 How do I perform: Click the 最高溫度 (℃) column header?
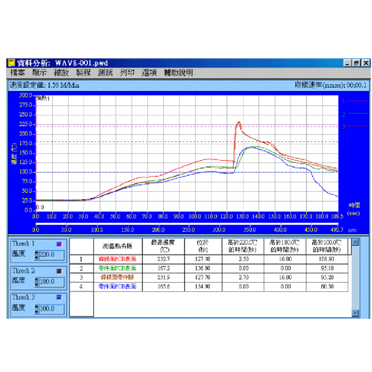163,246
